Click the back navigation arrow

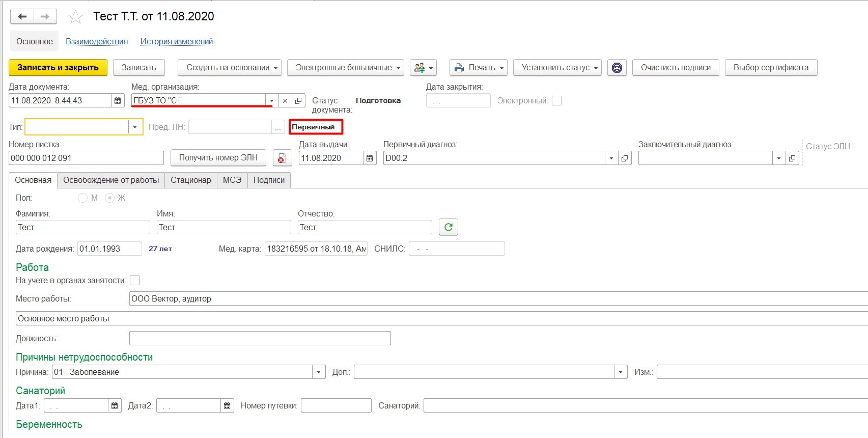tap(22, 17)
